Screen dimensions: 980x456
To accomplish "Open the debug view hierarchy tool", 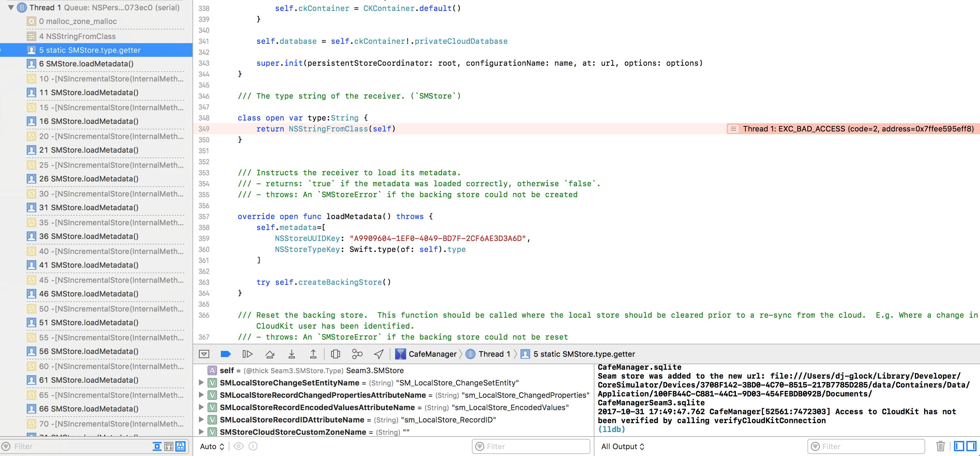I will point(335,354).
